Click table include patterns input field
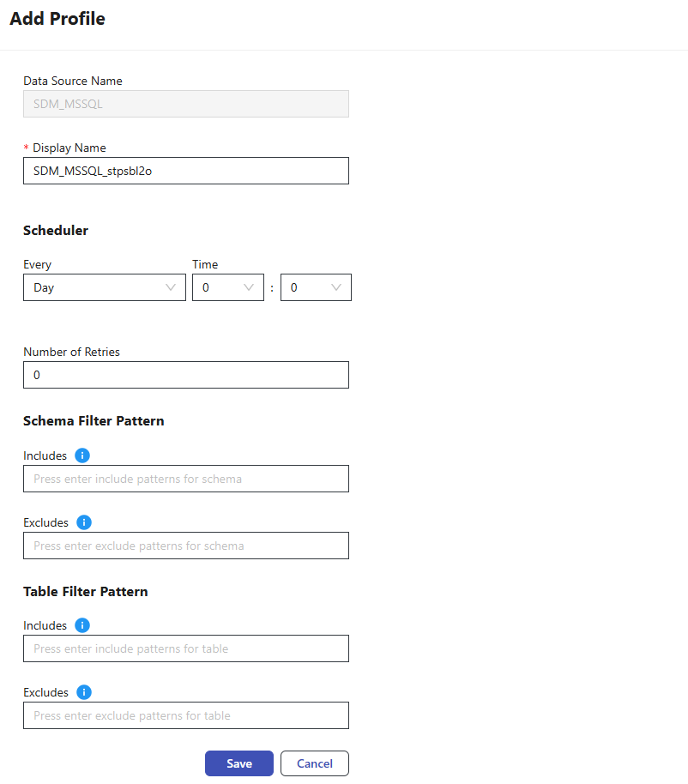The width and height of the screenshot is (688, 784). click(185, 648)
